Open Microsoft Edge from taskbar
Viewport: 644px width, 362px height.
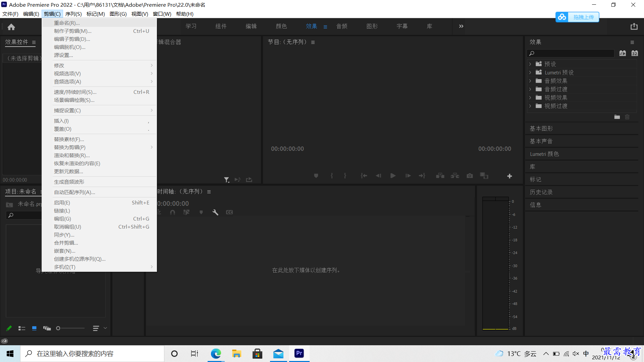[x=216, y=354]
